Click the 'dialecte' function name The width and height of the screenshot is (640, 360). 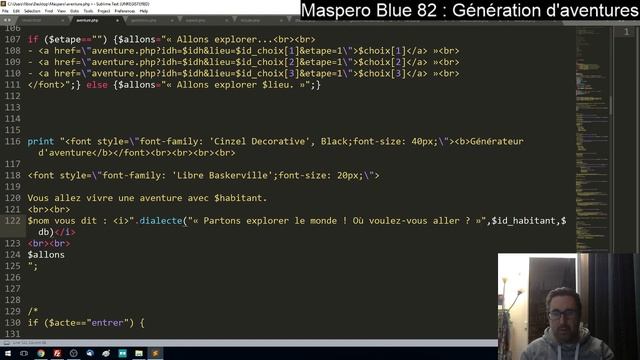(x=161, y=220)
